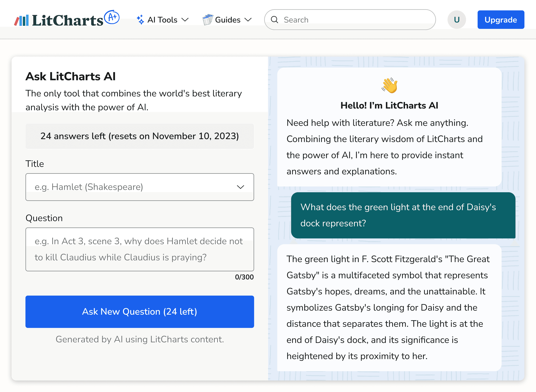Click the A+ badge beside the logo
The image size is (536, 392).
[112, 17]
